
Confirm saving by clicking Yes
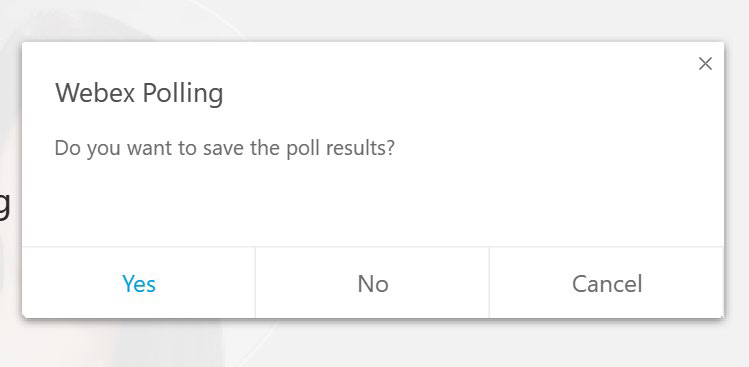pos(139,283)
